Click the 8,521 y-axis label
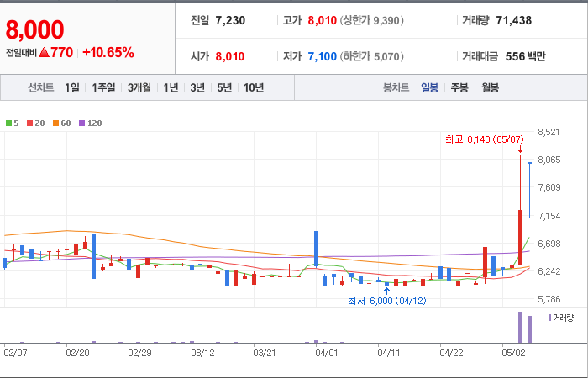The width and height of the screenshot is (588, 378). [549, 132]
